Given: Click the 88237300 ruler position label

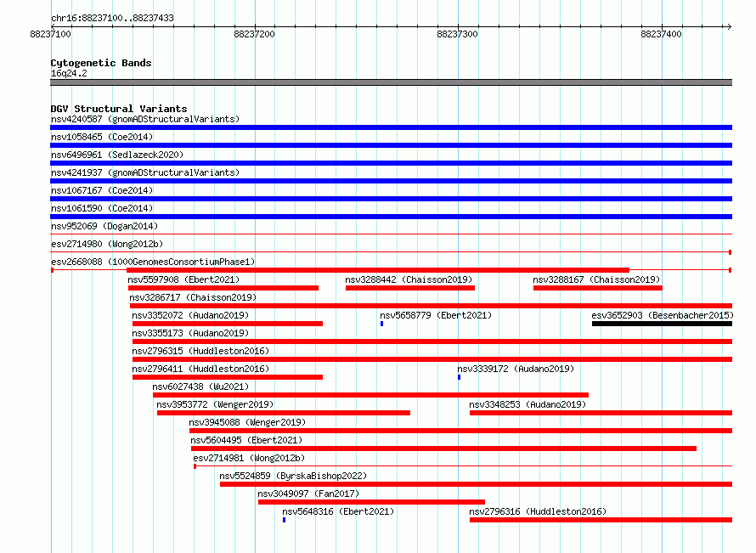Looking at the screenshot, I should pyautogui.click(x=457, y=34).
